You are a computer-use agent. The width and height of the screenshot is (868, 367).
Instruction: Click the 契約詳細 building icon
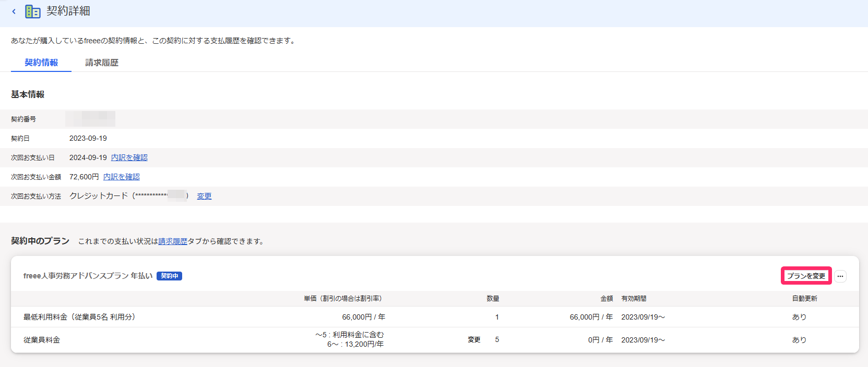(32, 11)
